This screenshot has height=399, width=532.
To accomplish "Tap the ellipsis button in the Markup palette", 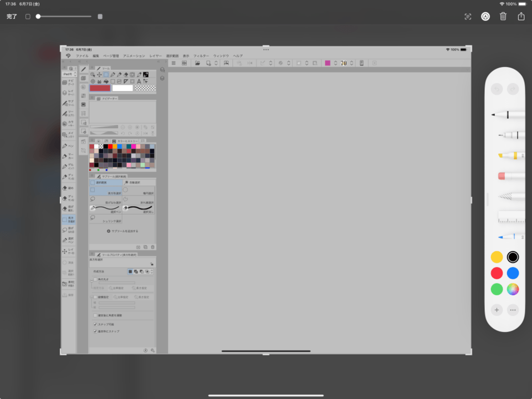I will [x=512, y=310].
